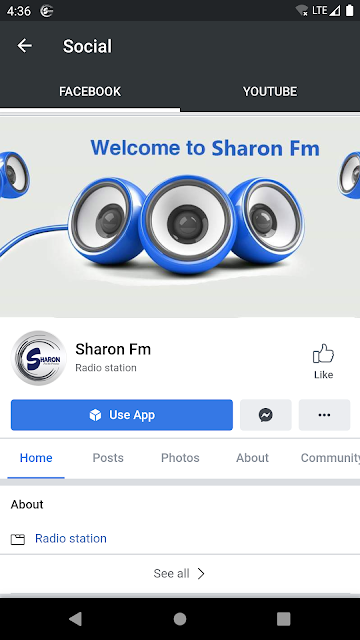Viewport: 360px width, 640px height.
Task: Tap the Android recent apps square
Action: pyautogui.click(x=284, y=619)
